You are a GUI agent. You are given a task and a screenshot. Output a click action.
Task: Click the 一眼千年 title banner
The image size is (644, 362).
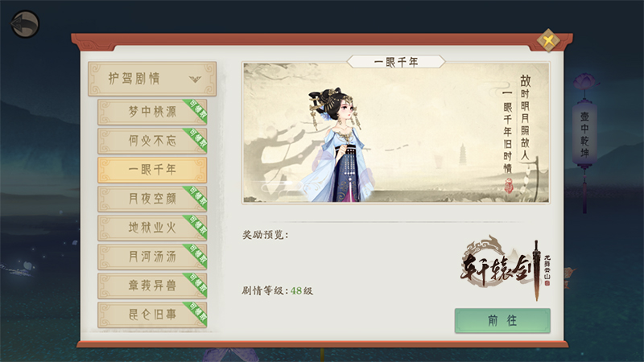click(x=396, y=62)
